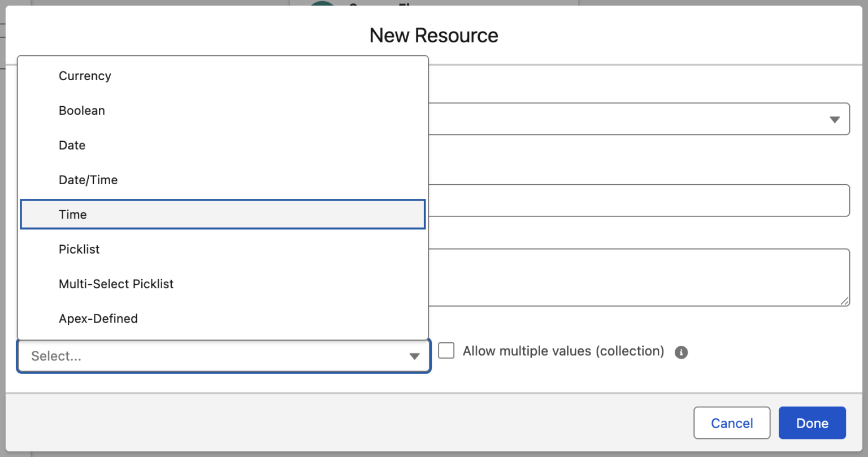868x457 pixels.
Task: Expand the Resource Type dropdown at top
Action: (622, 119)
